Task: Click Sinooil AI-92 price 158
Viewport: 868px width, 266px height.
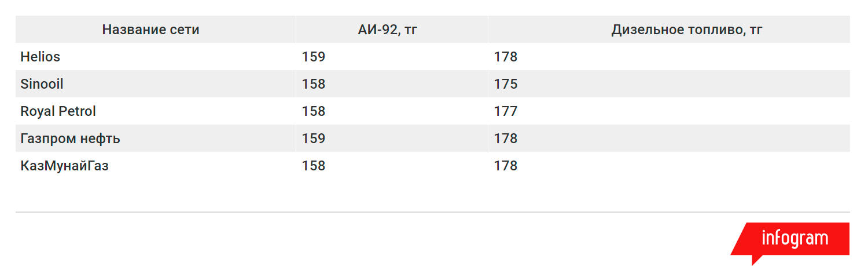Action: click(314, 84)
